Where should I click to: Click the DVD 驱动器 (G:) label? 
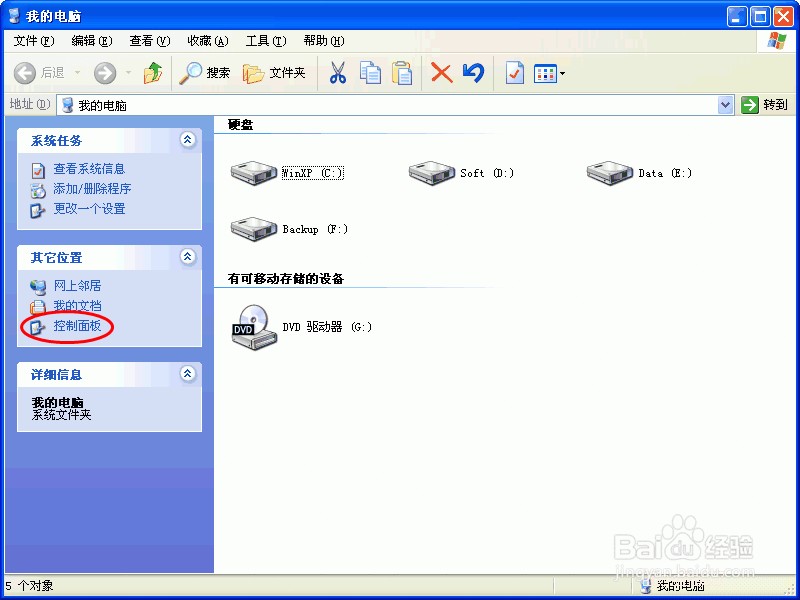coord(327,327)
